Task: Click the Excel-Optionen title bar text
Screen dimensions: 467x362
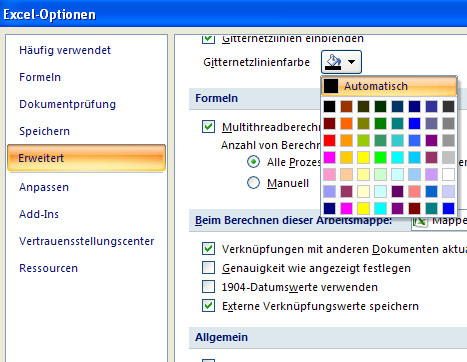Action: [49, 15]
